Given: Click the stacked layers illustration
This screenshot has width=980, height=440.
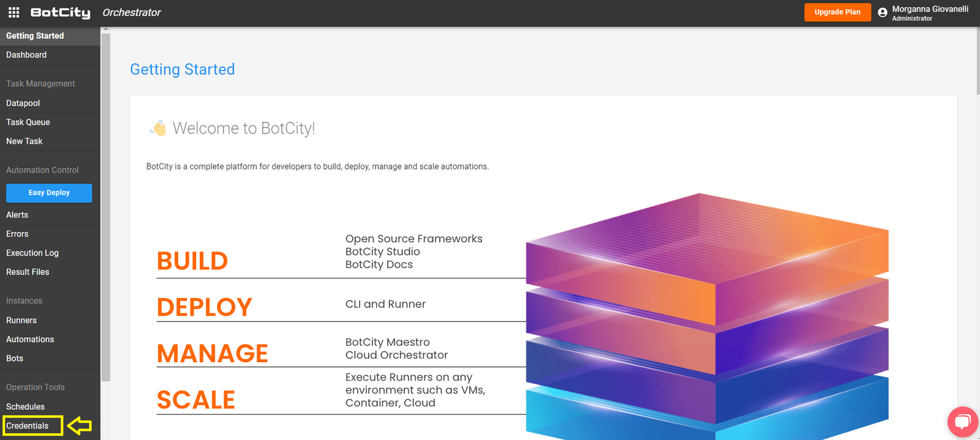Looking at the screenshot, I should (x=707, y=316).
